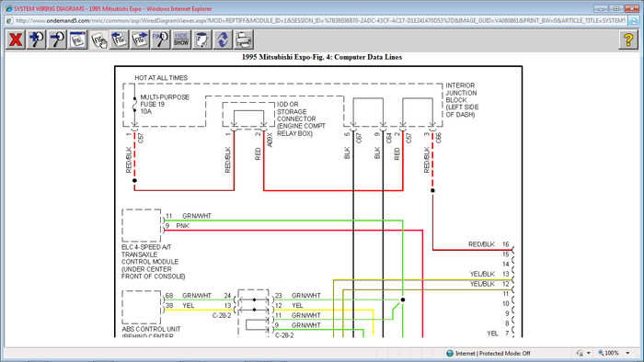Click 'YEL' label at connector pin 12

(297, 305)
